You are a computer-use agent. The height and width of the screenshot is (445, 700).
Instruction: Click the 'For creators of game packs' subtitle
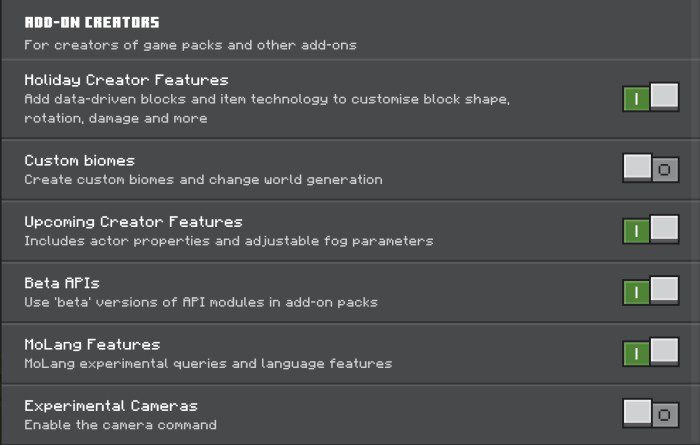(x=190, y=44)
